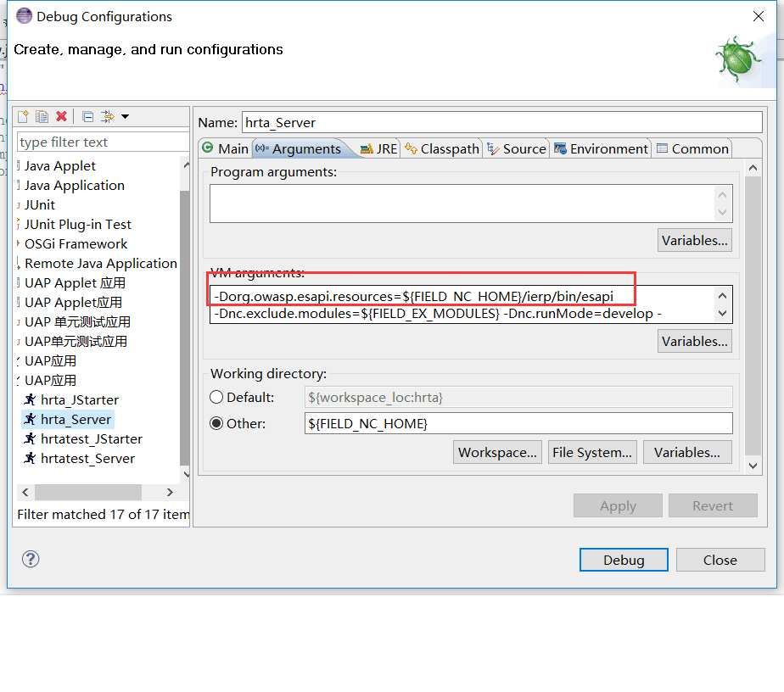Click configuration tree scroll down arrow
This screenshot has width=784, height=692.
click(x=186, y=474)
